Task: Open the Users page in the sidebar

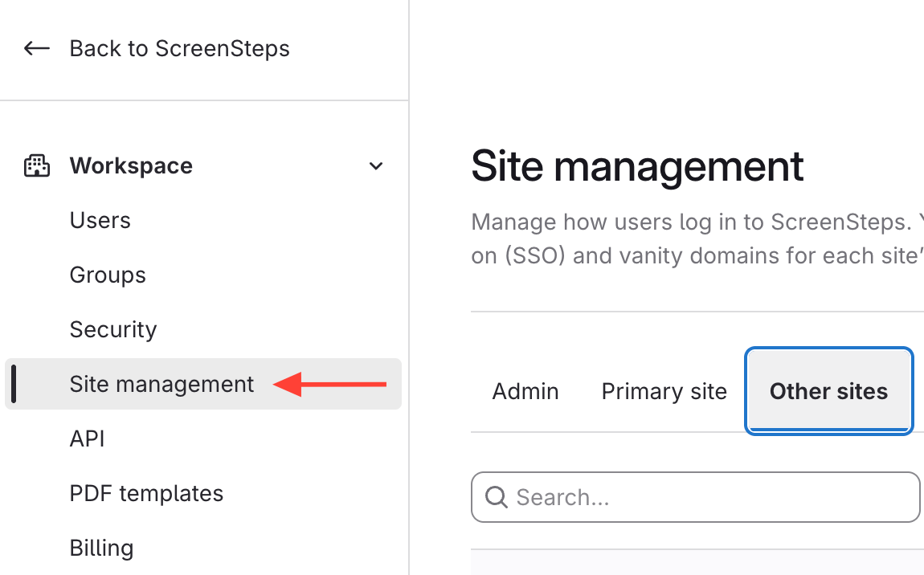Action: coord(100,221)
